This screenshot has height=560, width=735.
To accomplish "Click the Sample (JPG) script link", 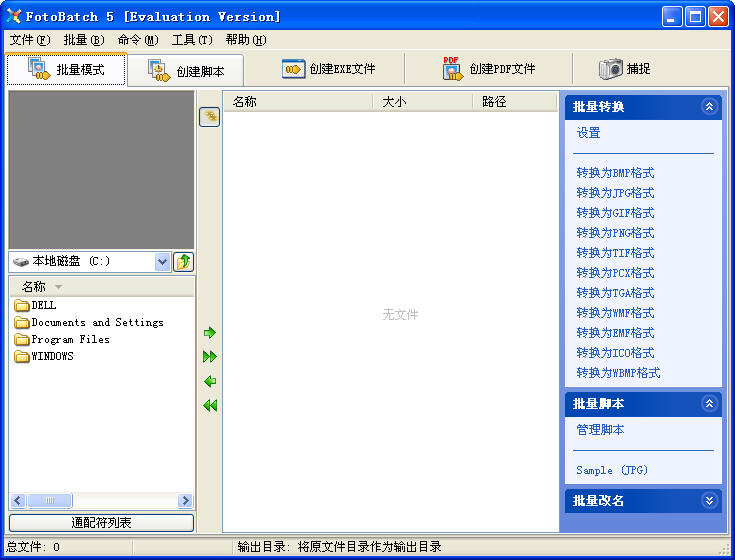I will click(612, 470).
